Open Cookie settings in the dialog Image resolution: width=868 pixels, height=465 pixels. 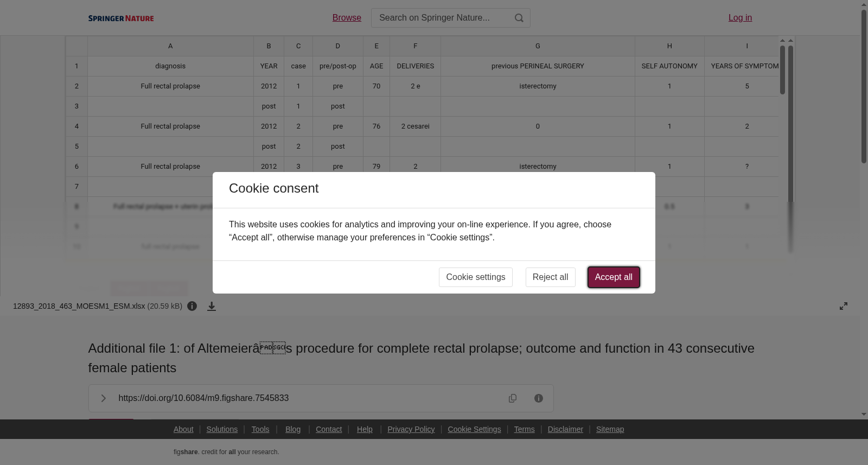476,277
